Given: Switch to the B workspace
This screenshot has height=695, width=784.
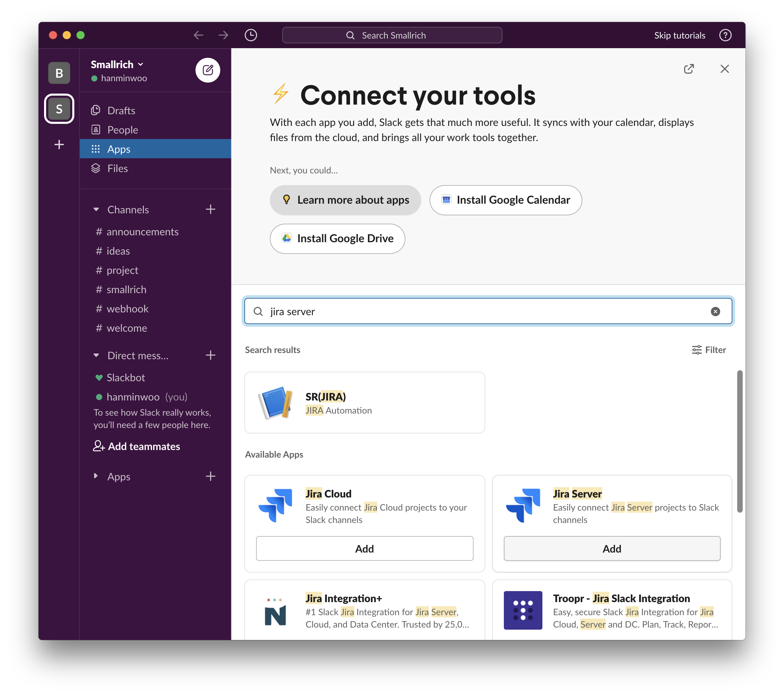Looking at the screenshot, I should click(x=59, y=73).
